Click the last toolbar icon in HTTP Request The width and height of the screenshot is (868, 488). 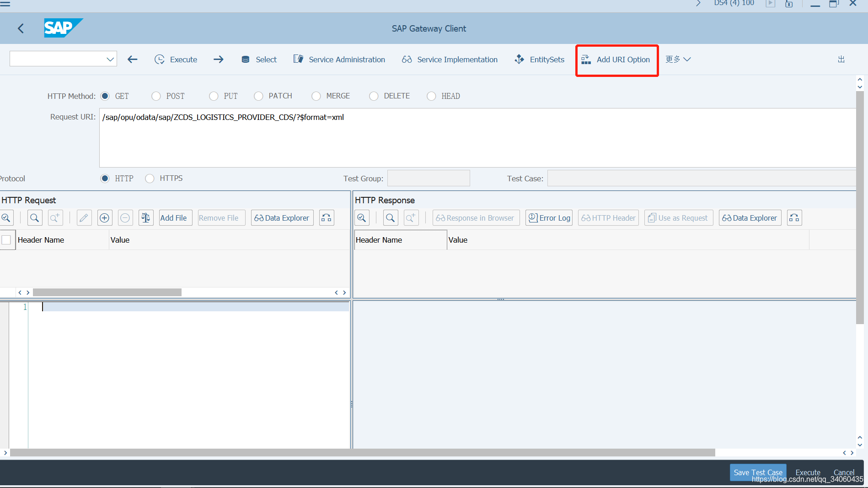327,218
